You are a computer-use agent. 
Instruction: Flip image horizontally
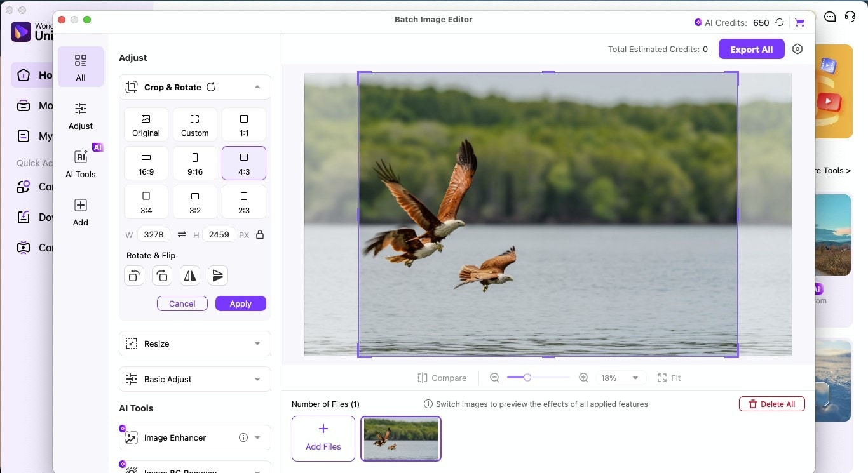190,276
